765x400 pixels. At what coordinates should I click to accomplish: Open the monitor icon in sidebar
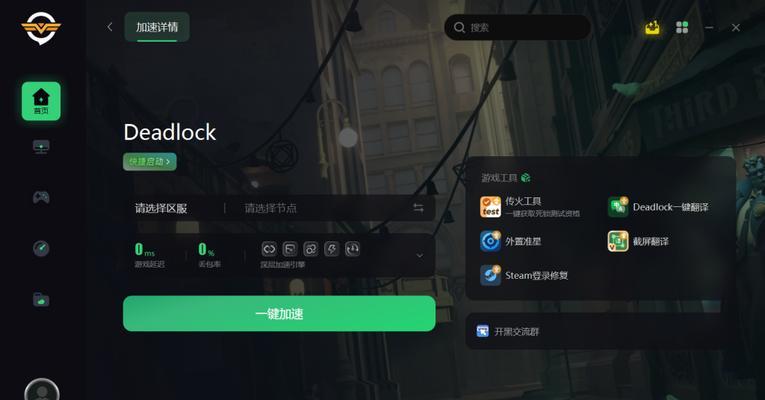pyautogui.click(x=41, y=146)
